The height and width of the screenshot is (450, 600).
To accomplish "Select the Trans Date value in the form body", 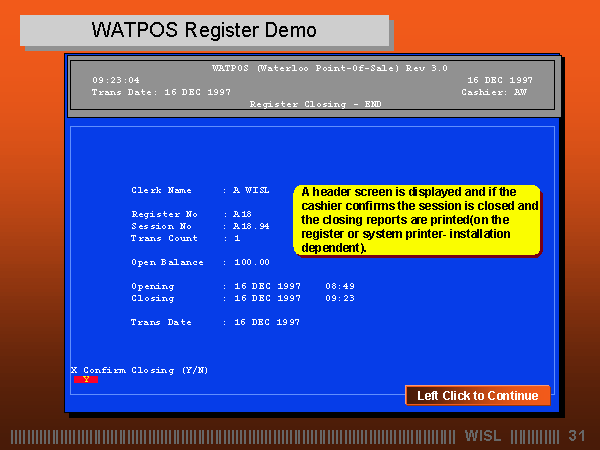I will click(x=267, y=322).
